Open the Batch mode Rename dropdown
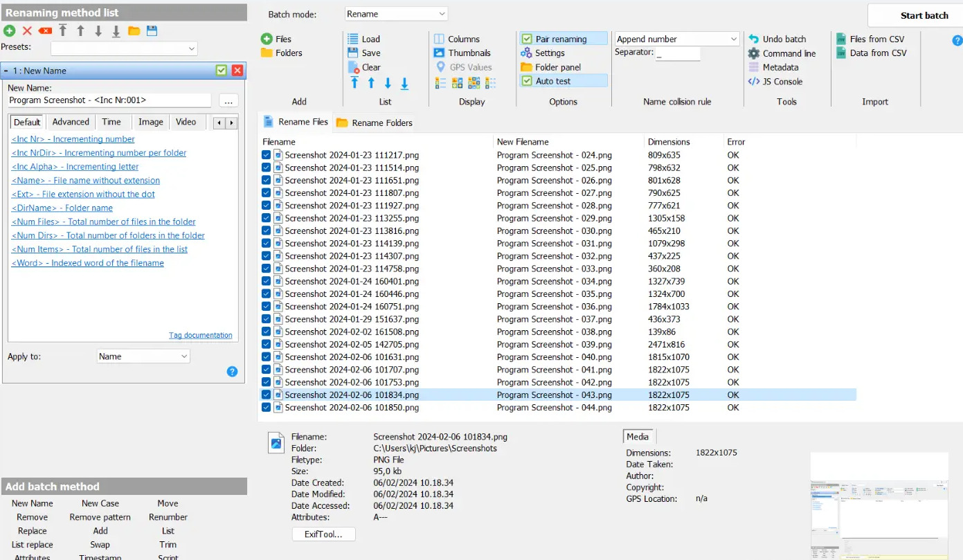Screen dimensions: 963x560 coord(396,14)
